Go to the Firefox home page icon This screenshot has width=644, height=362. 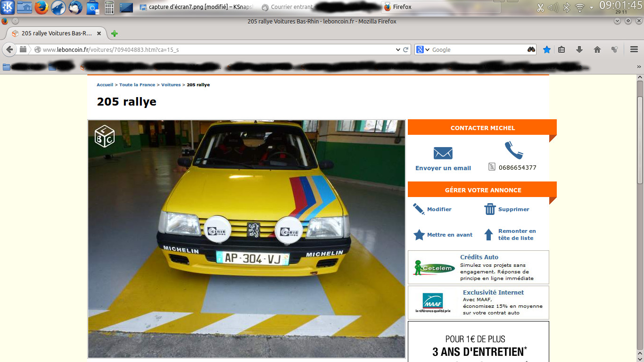(597, 49)
